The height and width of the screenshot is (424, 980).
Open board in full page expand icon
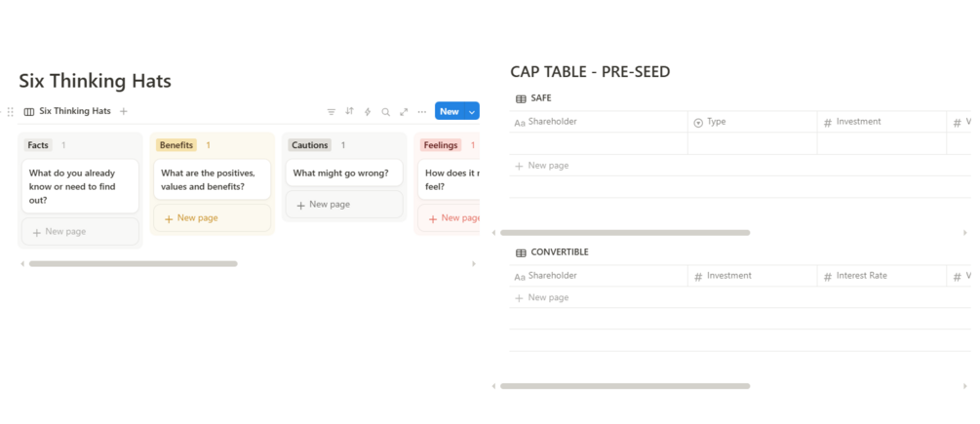404,112
